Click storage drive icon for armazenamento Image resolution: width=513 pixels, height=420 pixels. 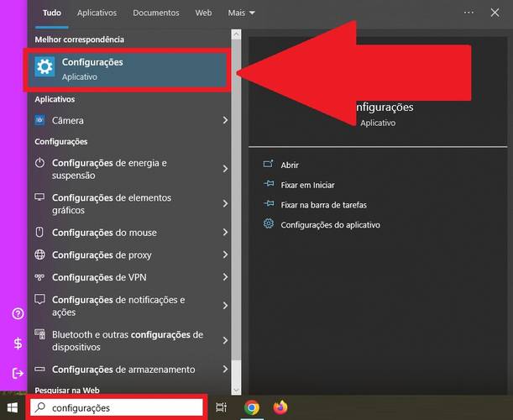(x=39, y=369)
